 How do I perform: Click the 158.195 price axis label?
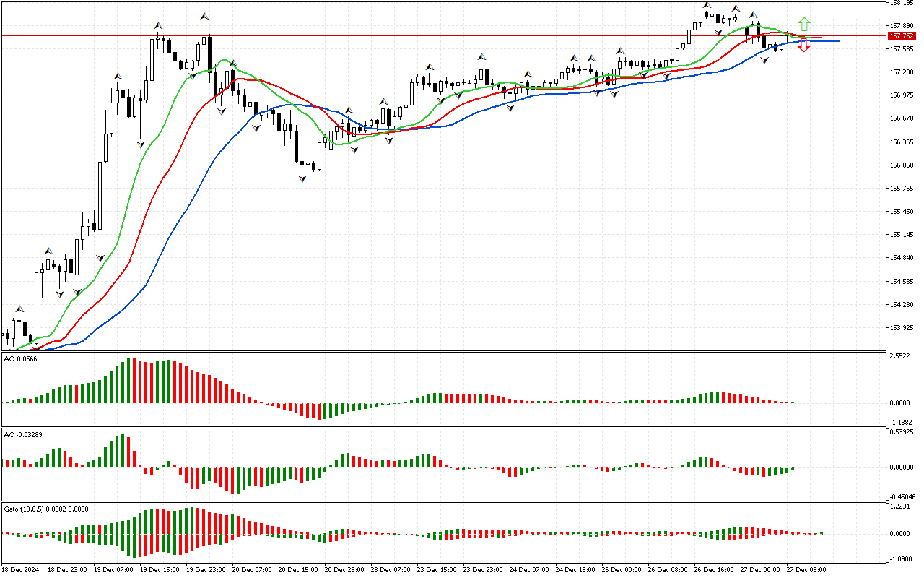tap(902, 3)
